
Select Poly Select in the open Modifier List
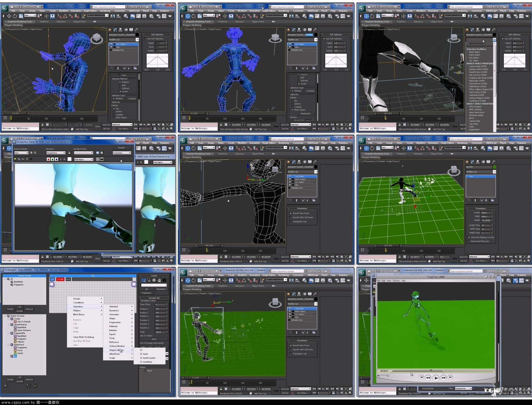tap(474, 58)
